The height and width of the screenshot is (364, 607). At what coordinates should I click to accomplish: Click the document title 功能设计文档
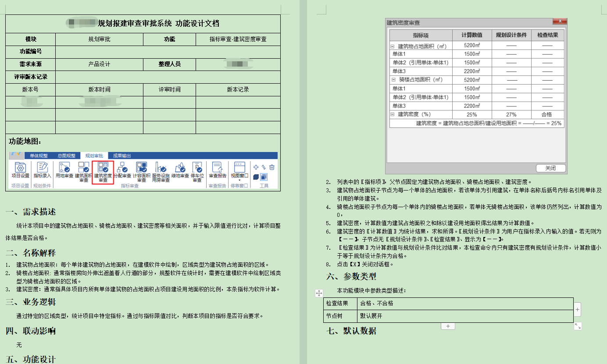[x=197, y=23]
